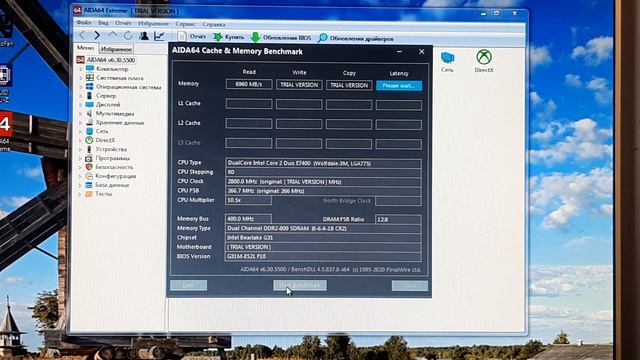The image size is (640, 360).
Task: Click Обновления драйверов in the toolbar
Action: point(356,38)
